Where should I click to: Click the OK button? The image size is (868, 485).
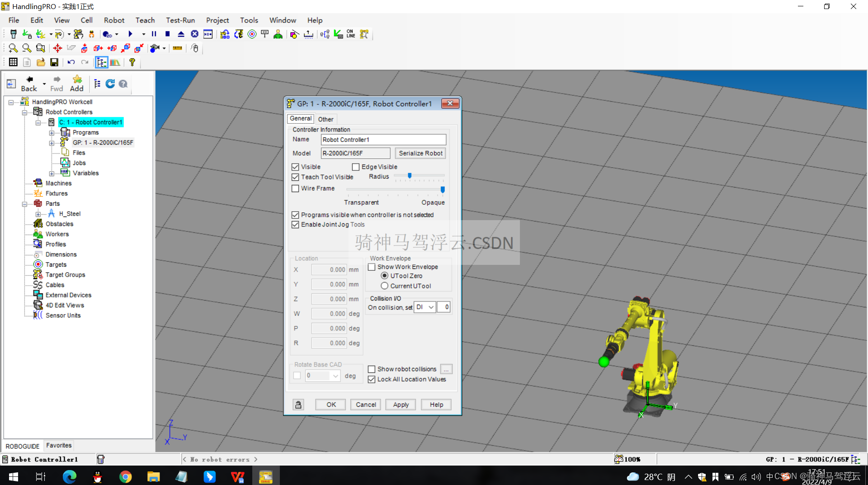tap(331, 405)
